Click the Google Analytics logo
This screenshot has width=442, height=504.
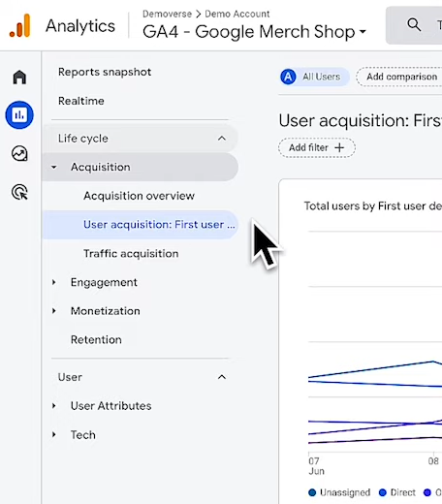[20, 26]
